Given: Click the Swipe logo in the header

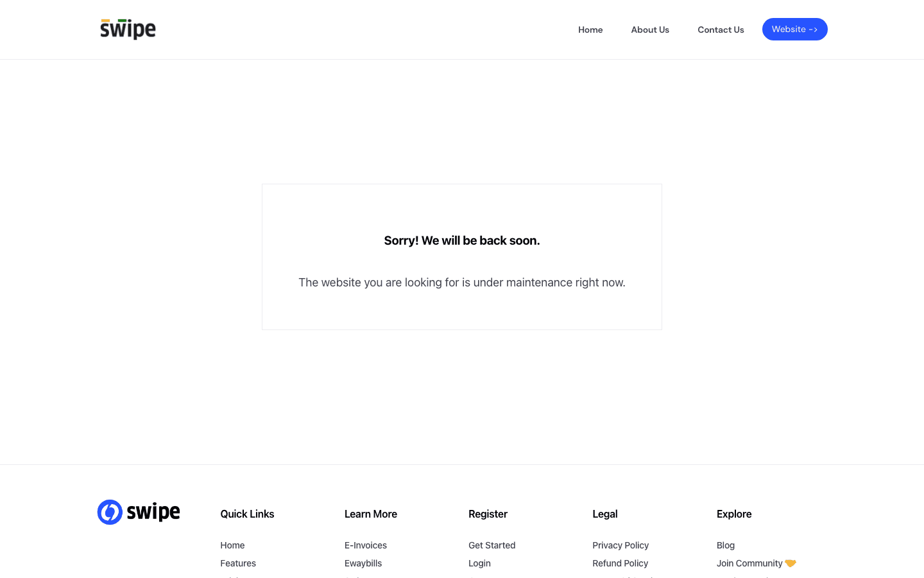Looking at the screenshot, I should coord(128,29).
